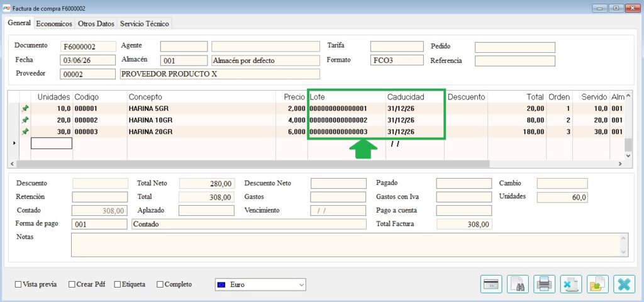Click the Forma de pago code field 001
This screenshot has height=302, width=644.
point(99,225)
